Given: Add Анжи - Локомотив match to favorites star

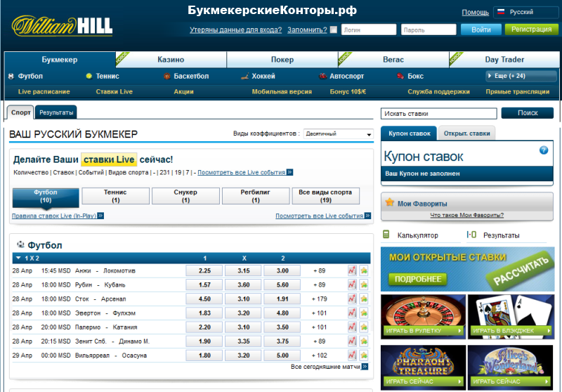Looking at the screenshot, I should [364, 270].
